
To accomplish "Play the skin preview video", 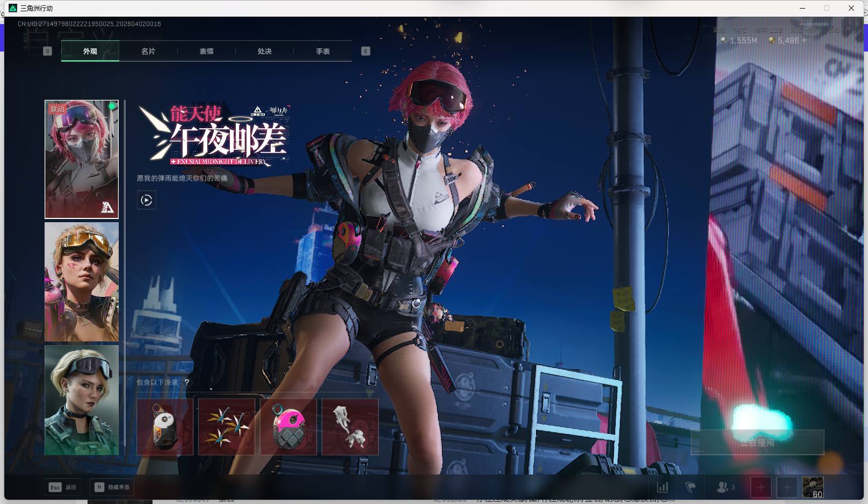I will pos(147,200).
